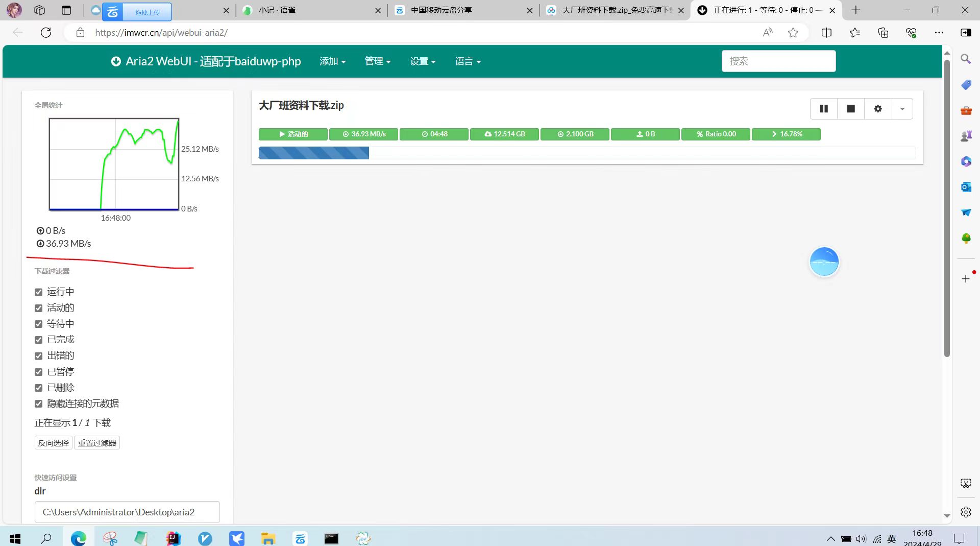Click the address bar URL
Viewport: 980px width, 546px height.
pos(161,33)
